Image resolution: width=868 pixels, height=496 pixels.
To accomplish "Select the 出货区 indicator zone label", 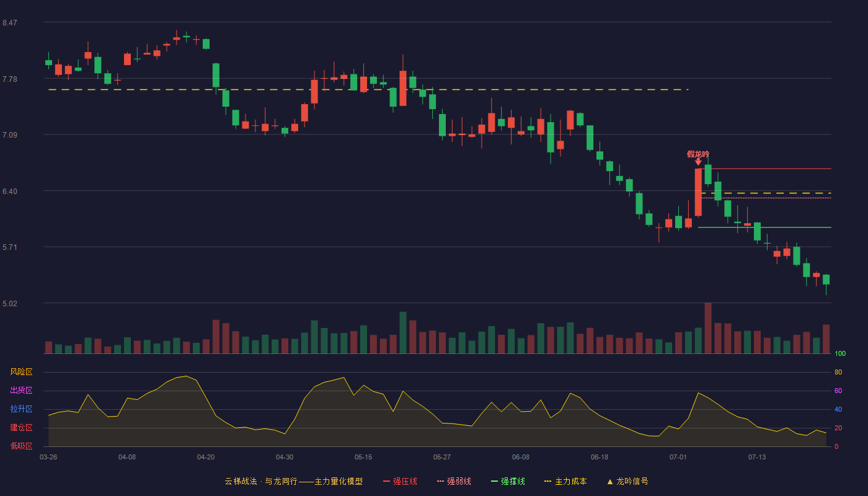I will pos(22,391).
